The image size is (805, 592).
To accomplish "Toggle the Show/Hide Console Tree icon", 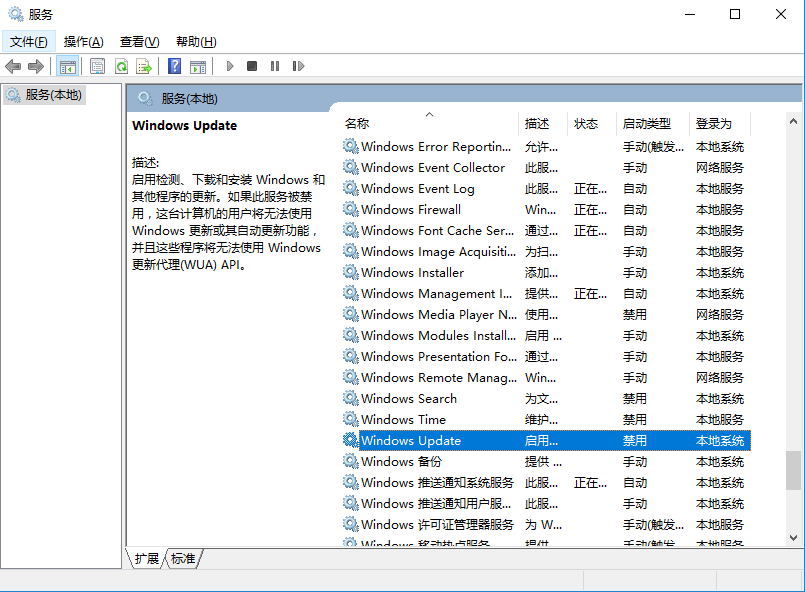I will coord(66,66).
